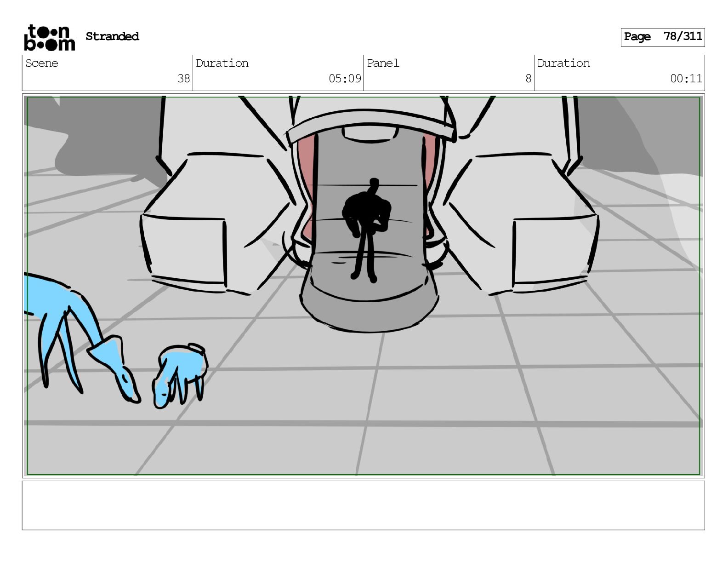This screenshot has height=563, width=728.
Task: Select the 'Scene' header label
Action: pos(42,63)
